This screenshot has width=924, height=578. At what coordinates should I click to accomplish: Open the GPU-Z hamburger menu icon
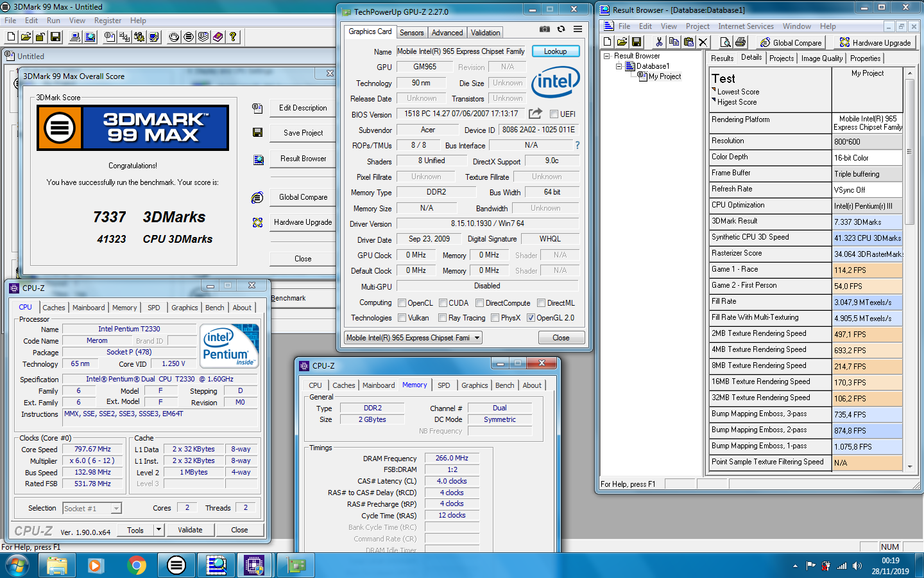point(578,30)
